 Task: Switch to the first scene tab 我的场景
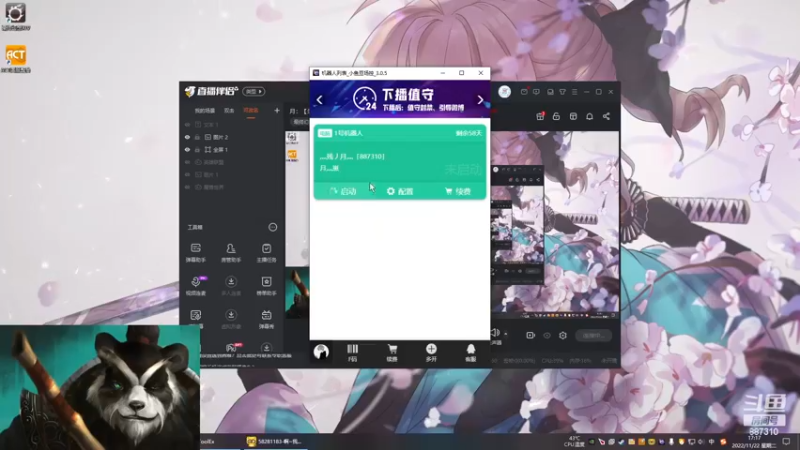click(x=205, y=110)
